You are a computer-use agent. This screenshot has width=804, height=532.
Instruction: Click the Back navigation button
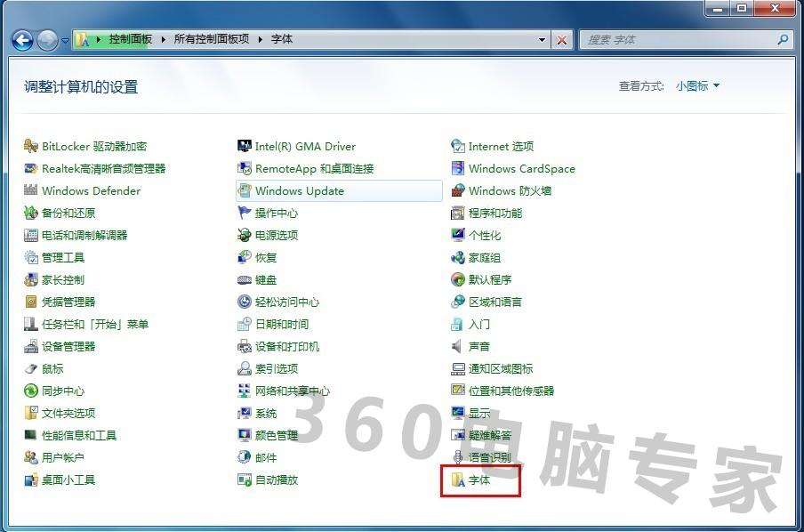[x=22, y=40]
